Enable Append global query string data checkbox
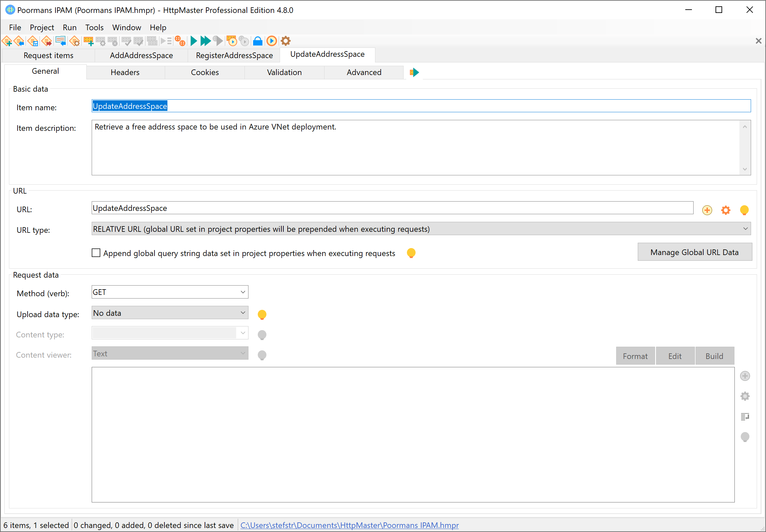The image size is (766, 532). pos(96,253)
